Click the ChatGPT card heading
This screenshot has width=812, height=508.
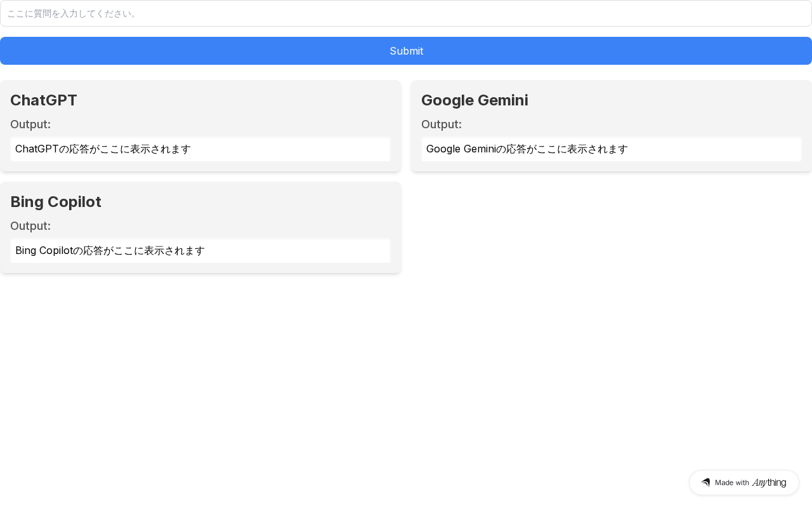[x=44, y=100]
